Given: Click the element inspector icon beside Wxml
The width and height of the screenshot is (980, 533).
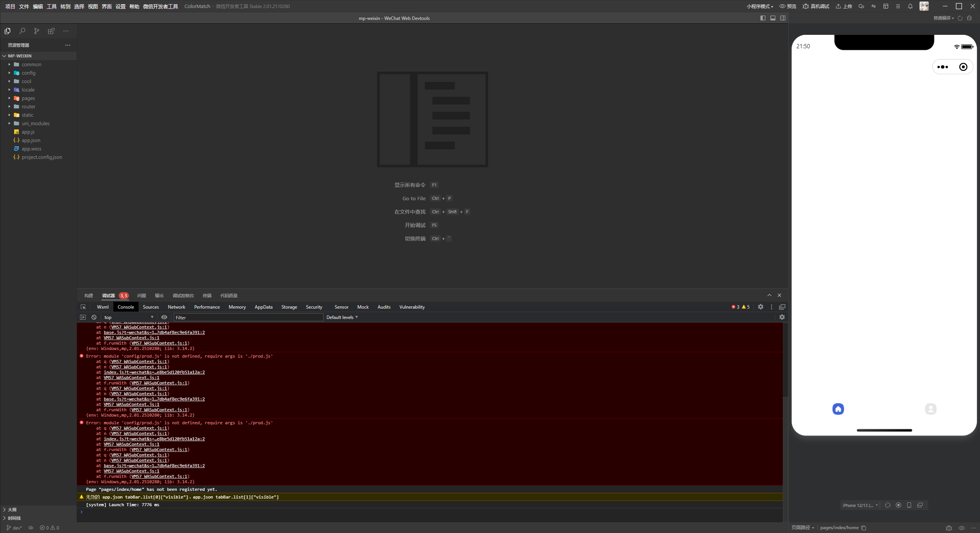Looking at the screenshot, I should [x=83, y=307].
